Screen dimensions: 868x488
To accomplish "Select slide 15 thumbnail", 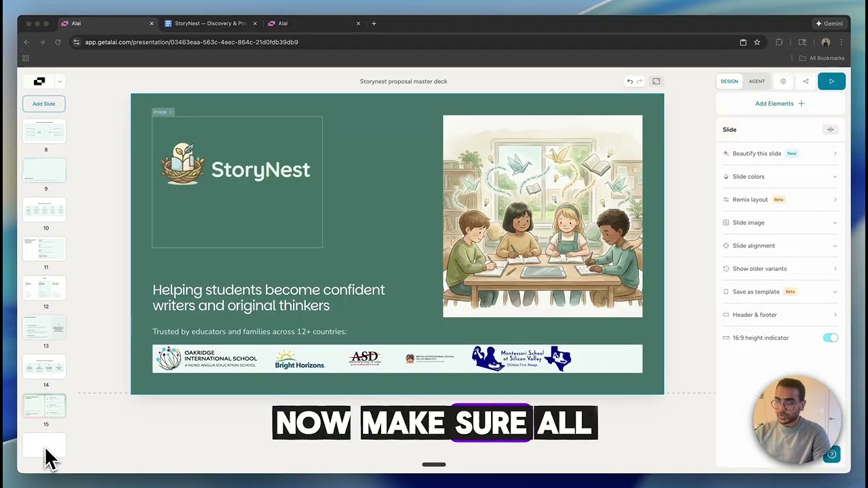I will (45, 406).
